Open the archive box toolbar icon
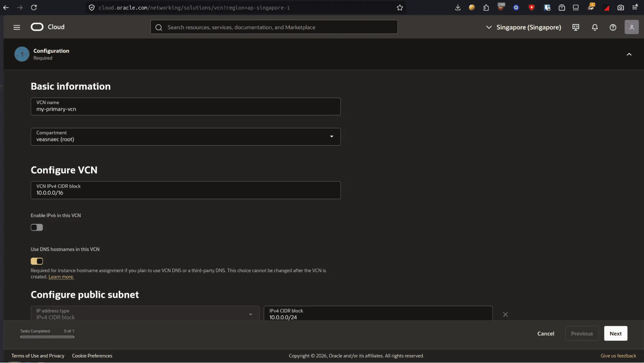Screen dimensions: 644x363 (562, 7)
